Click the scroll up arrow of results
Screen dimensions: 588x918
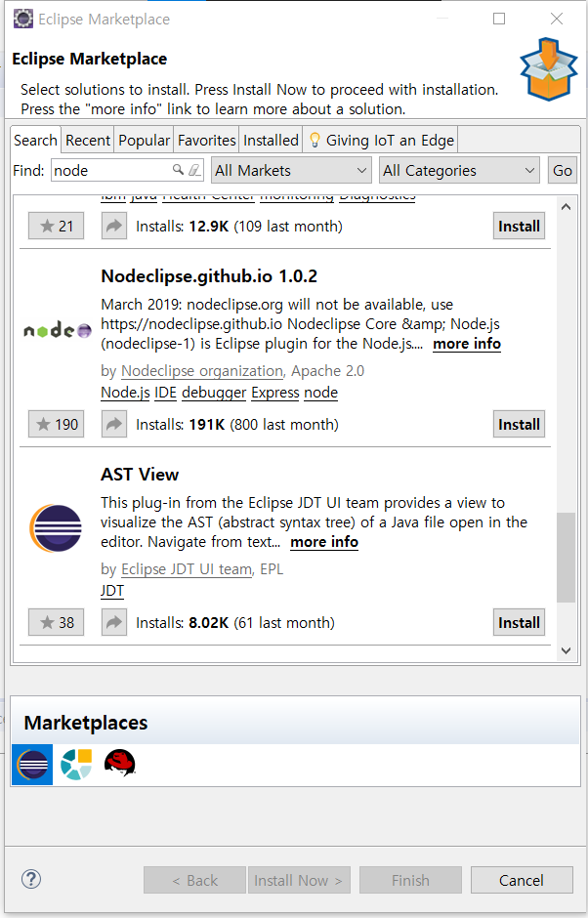(x=566, y=207)
